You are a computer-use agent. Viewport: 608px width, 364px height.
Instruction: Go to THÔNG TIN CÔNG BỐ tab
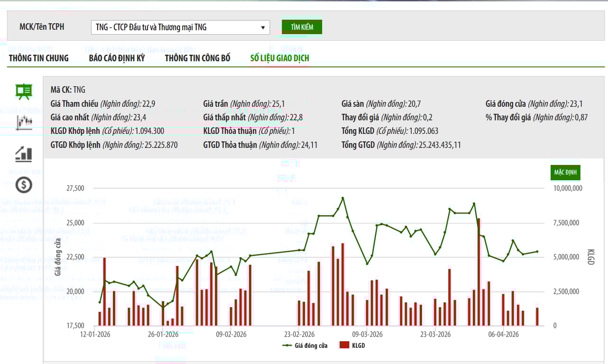click(197, 58)
